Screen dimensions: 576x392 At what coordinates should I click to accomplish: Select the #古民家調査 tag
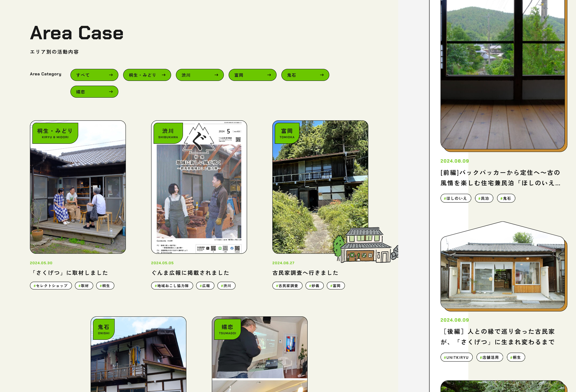pos(287,286)
